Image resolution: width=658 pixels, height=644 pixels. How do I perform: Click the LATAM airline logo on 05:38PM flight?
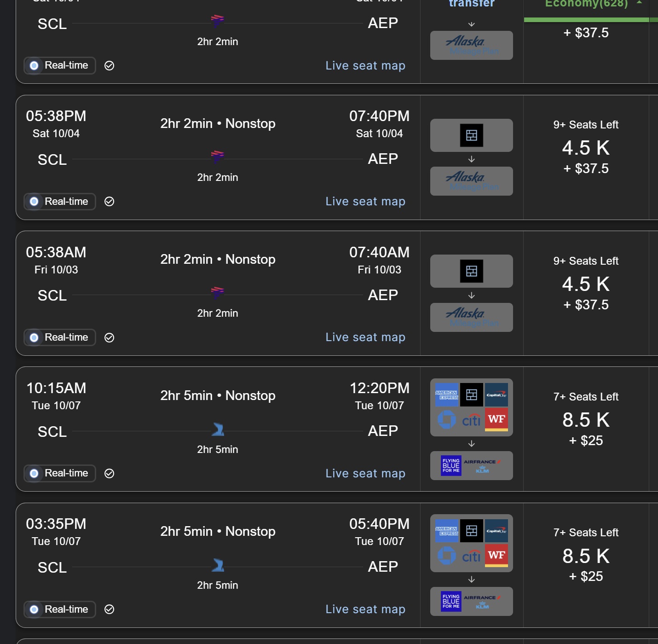click(x=218, y=157)
